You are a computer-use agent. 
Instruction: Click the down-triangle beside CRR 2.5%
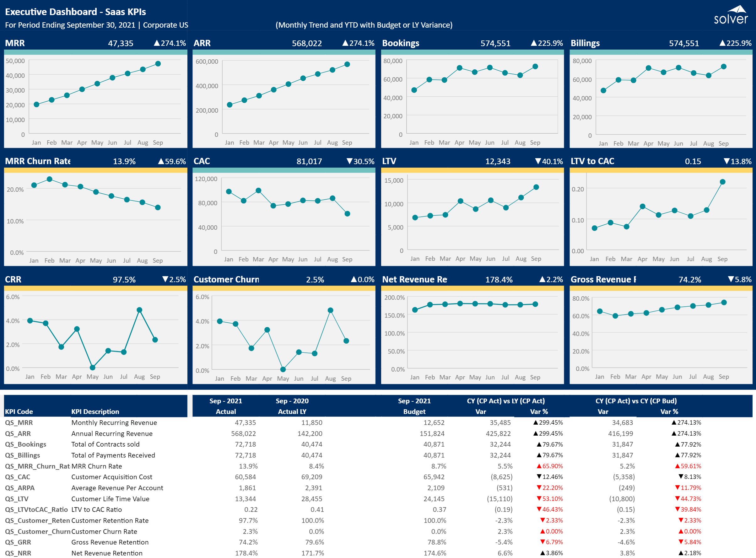[165, 279]
